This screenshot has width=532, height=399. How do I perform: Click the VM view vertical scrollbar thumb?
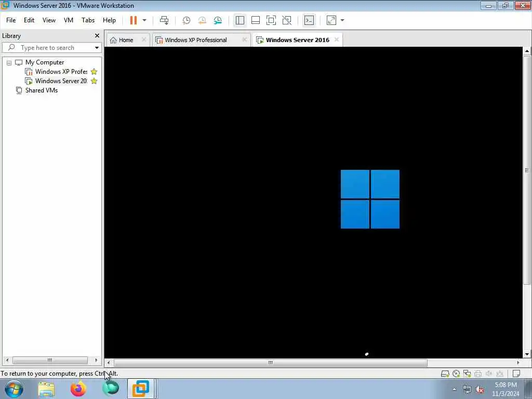pos(527,170)
